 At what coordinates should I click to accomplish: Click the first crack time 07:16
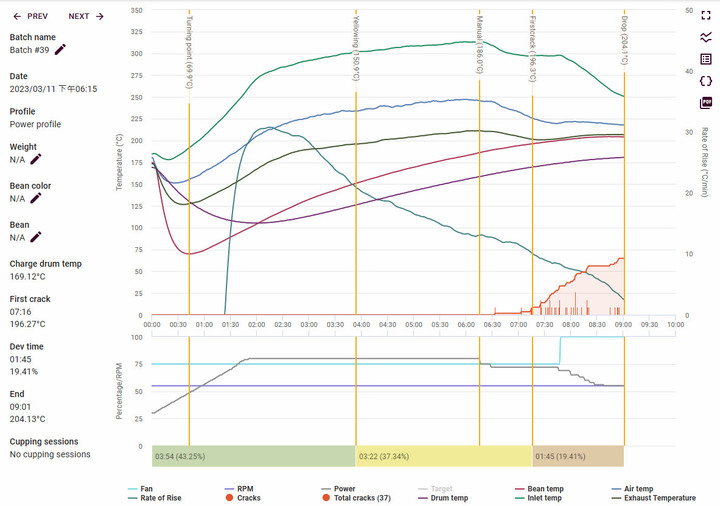[20, 312]
